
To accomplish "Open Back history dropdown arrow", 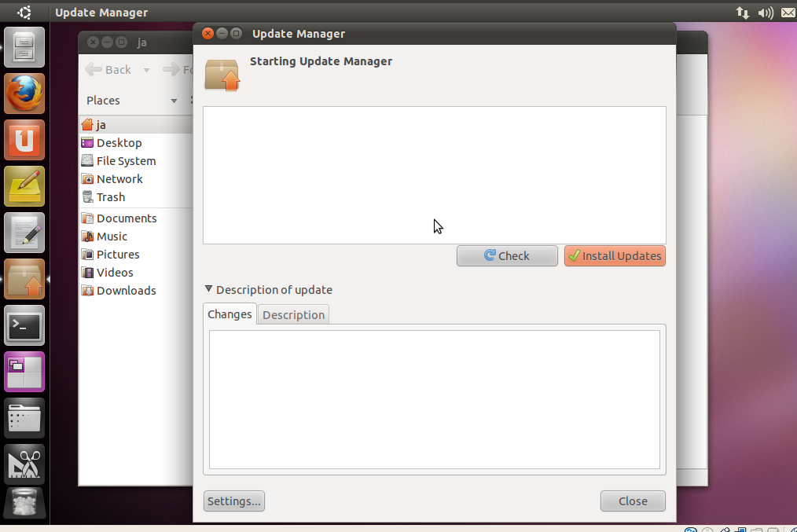I will tap(146, 70).
